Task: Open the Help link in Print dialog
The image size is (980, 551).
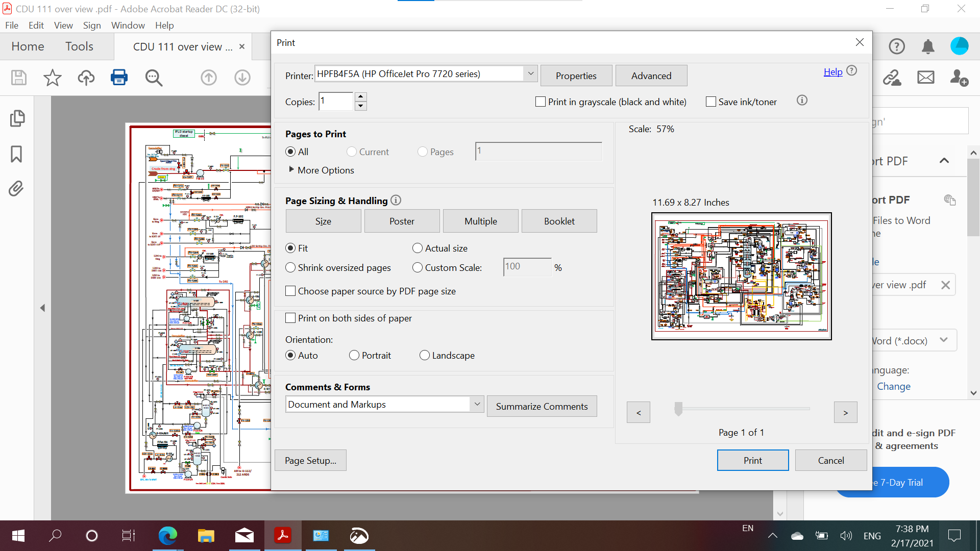Action: [833, 72]
